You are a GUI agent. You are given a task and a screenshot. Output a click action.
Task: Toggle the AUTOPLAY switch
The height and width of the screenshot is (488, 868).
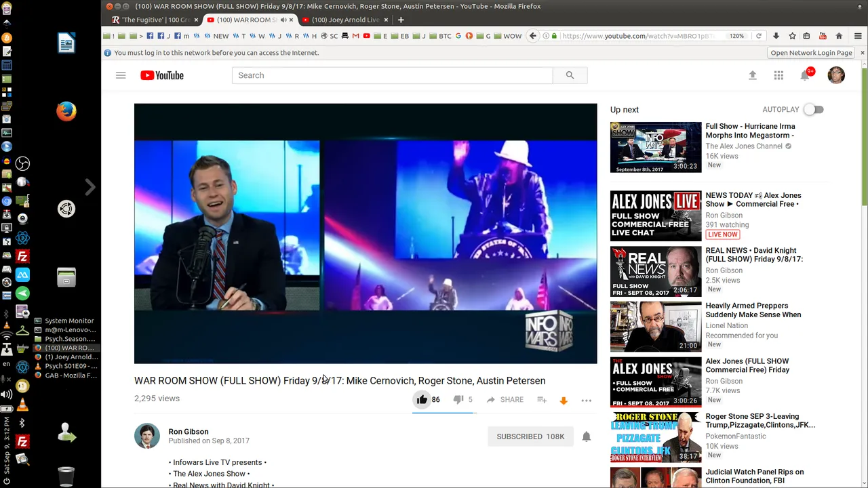814,109
